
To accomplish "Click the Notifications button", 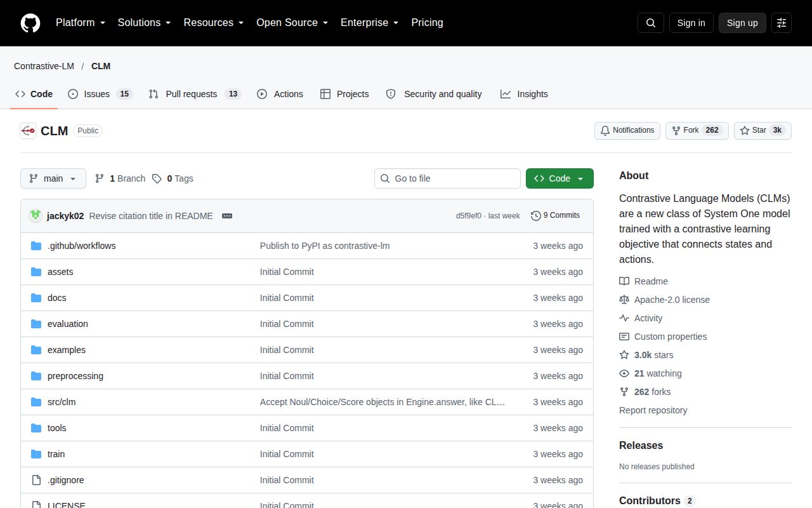I will pos(627,130).
